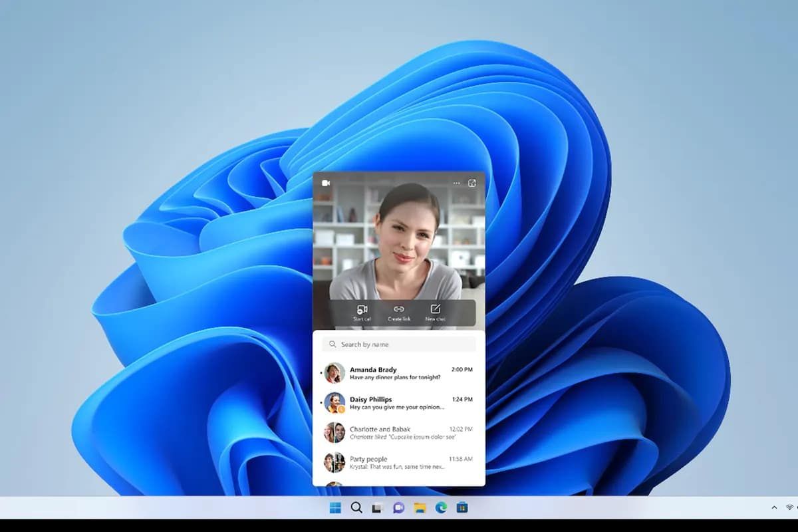Select the Start call icon

pos(361,309)
